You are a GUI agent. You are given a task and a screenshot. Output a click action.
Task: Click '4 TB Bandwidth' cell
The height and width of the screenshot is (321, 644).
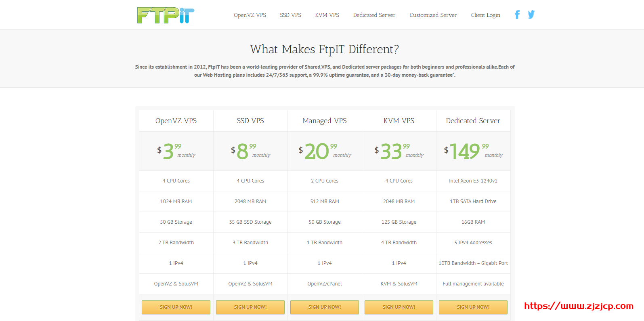pos(399,243)
